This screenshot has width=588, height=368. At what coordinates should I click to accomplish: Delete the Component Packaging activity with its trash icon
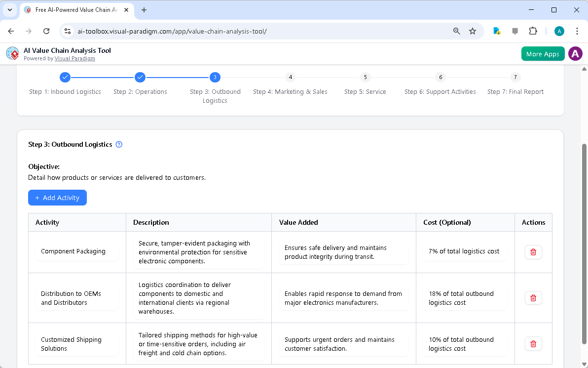533,252
